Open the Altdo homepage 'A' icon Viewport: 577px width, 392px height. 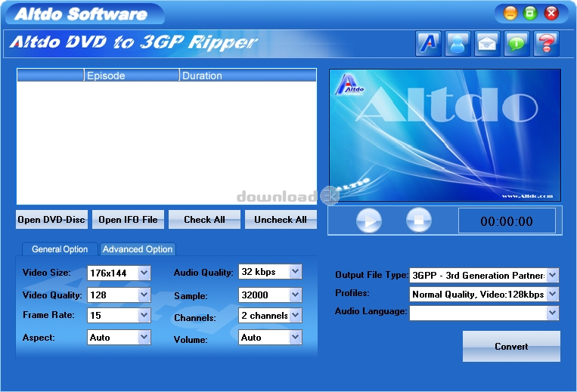(x=428, y=44)
